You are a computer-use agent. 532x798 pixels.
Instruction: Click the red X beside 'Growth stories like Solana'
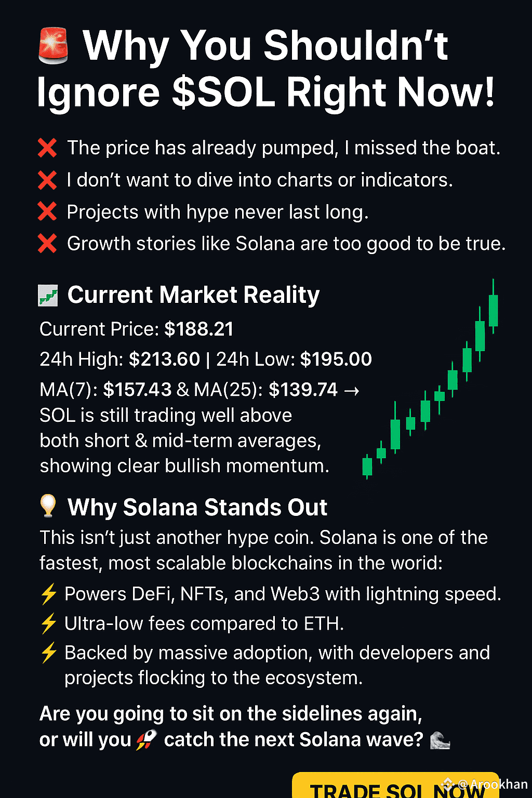pos(47,244)
